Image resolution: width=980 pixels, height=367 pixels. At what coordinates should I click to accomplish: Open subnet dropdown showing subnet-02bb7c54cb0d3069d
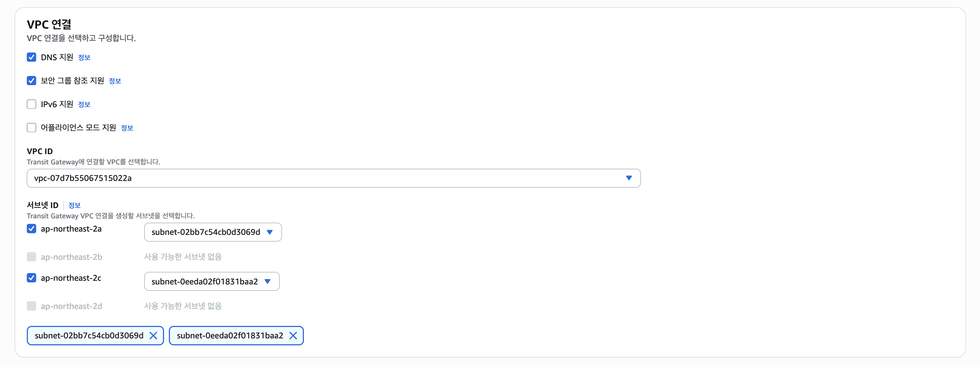[206, 232]
